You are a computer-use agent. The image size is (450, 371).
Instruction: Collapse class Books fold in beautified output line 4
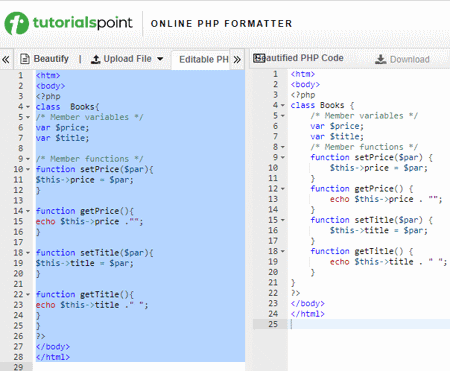point(283,105)
